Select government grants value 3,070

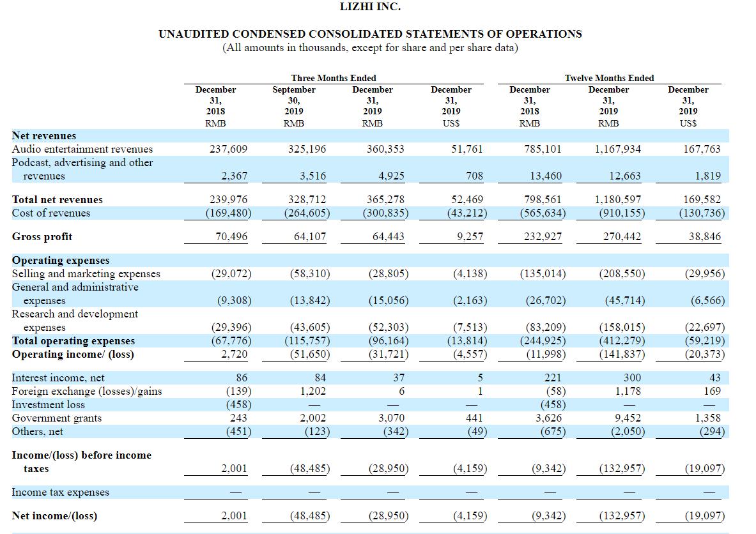point(391,418)
